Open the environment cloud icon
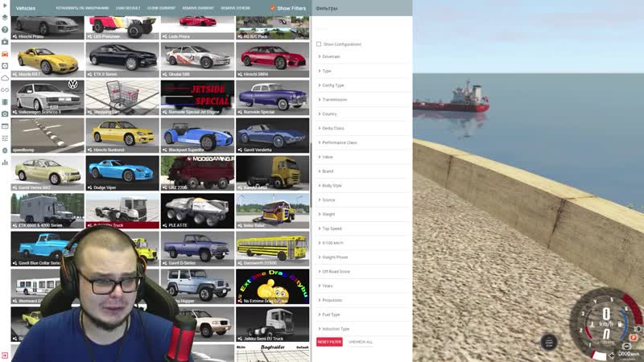 coord(5,77)
